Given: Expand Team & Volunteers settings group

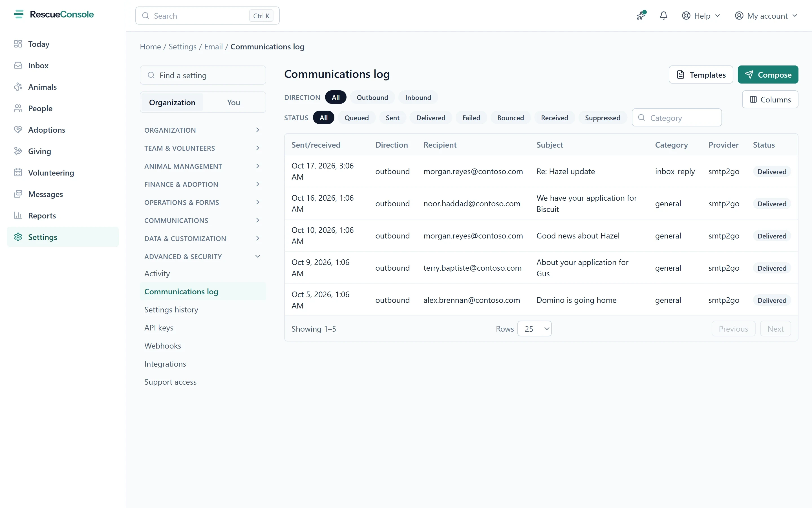Looking at the screenshot, I should point(203,148).
